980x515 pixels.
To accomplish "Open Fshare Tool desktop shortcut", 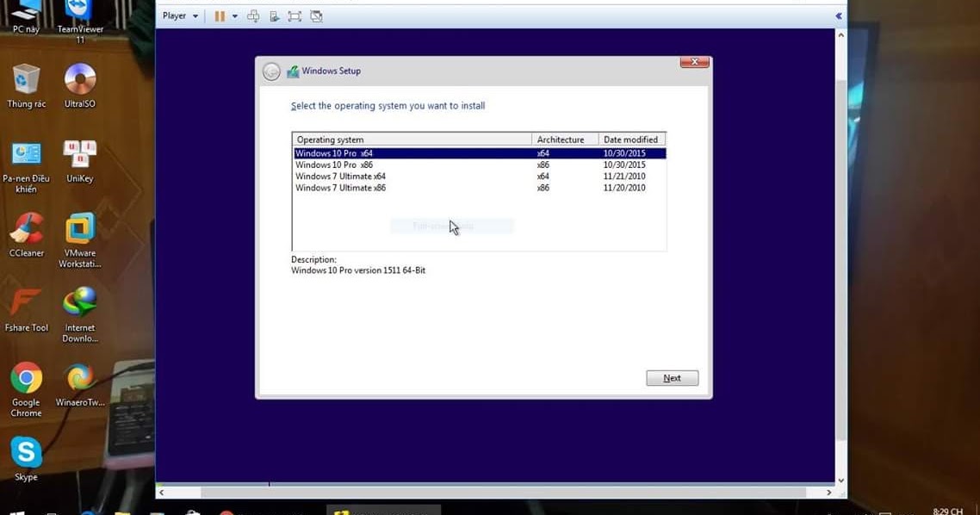I will coord(26,309).
